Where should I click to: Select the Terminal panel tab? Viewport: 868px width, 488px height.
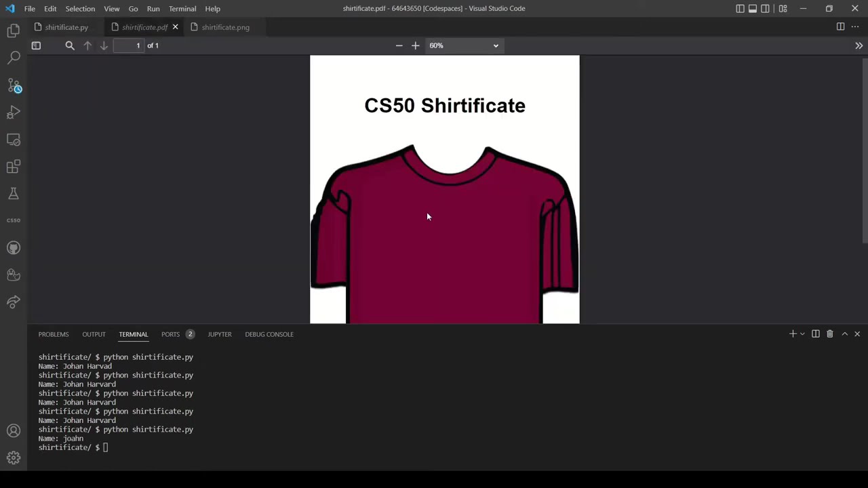[x=133, y=334]
